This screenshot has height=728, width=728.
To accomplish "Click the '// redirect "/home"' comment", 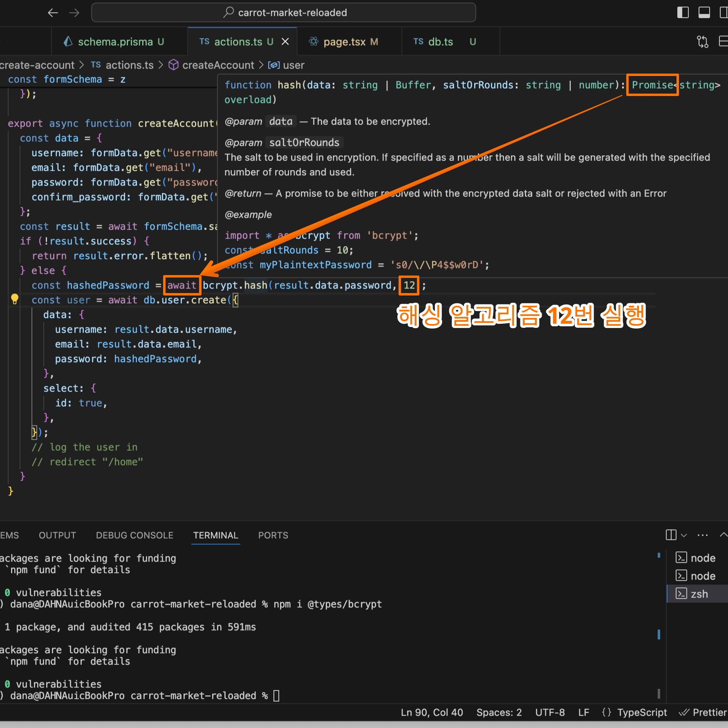I will (87, 462).
